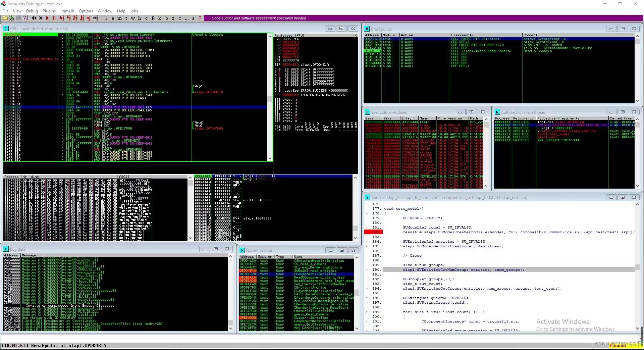Click the 'E' icon of Executable modules window
This screenshot has width=644, height=350.
368,112
